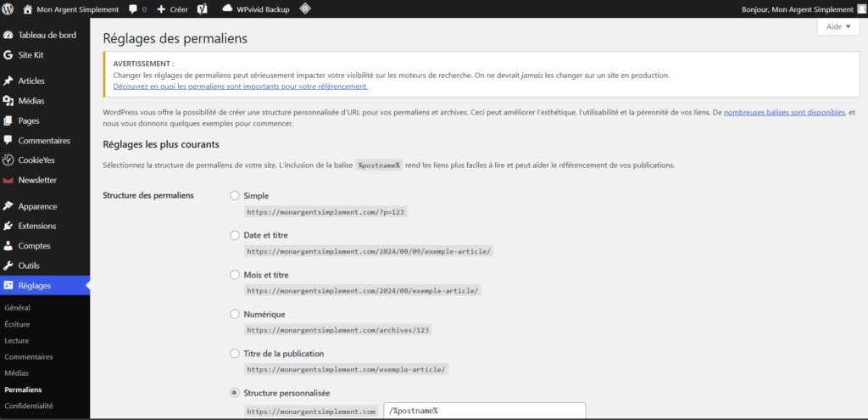Open the Newsletter menu
Viewport: 868px width, 420px height.
click(37, 180)
